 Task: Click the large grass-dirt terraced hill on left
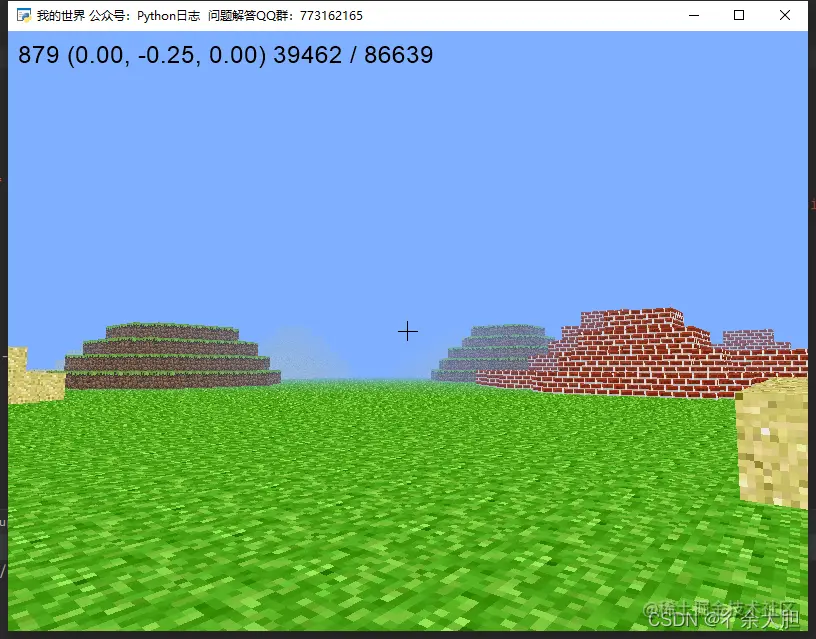pyautogui.click(x=172, y=356)
